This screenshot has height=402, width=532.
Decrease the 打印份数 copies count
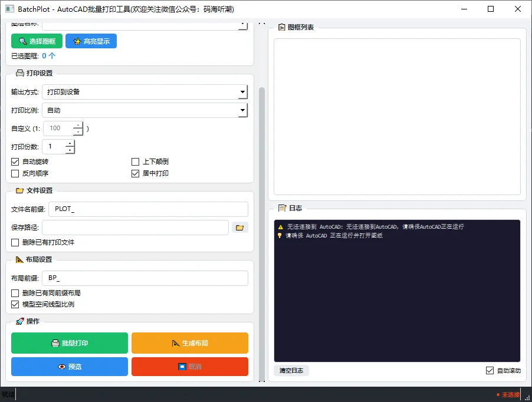click(70, 150)
